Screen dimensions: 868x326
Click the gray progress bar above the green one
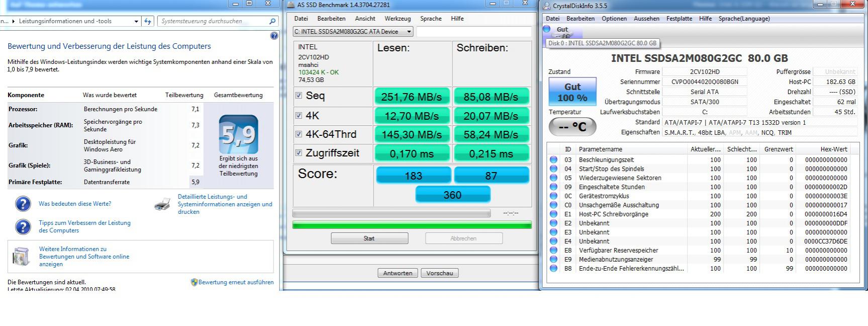click(x=392, y=213)
